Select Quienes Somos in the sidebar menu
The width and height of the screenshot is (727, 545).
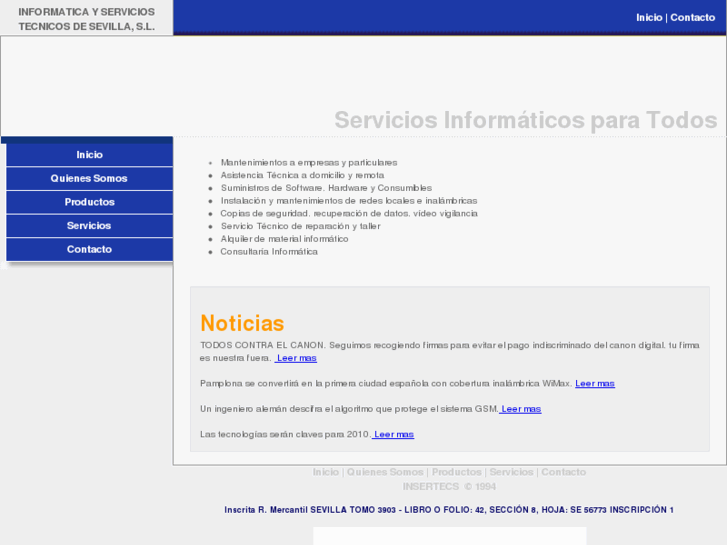pos(89,179)
